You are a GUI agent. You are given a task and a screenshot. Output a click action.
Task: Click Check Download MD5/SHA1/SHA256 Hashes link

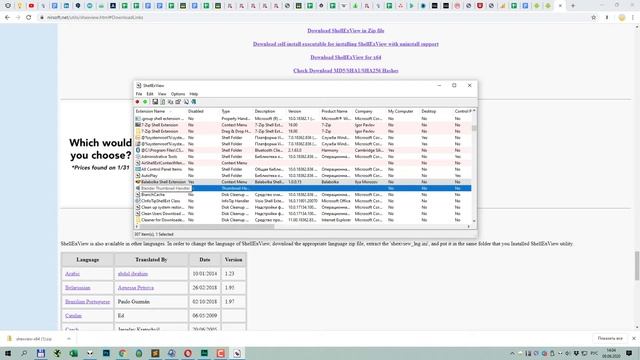coord(346,71)
